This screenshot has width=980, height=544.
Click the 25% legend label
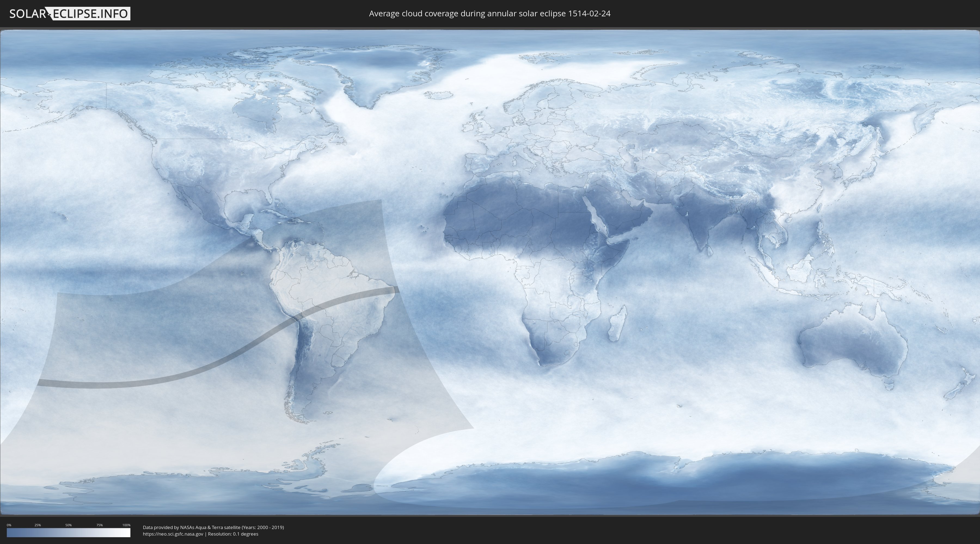[38, 525]
